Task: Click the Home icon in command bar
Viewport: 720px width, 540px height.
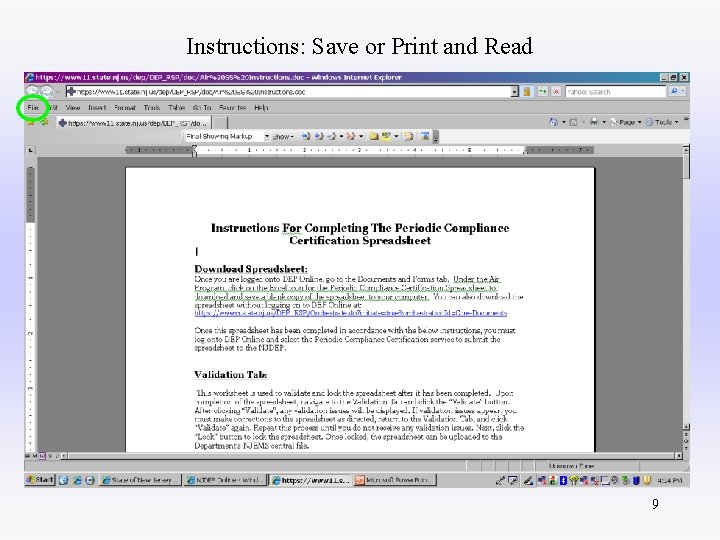Action: pyautogui.click(x=553, y=122)
